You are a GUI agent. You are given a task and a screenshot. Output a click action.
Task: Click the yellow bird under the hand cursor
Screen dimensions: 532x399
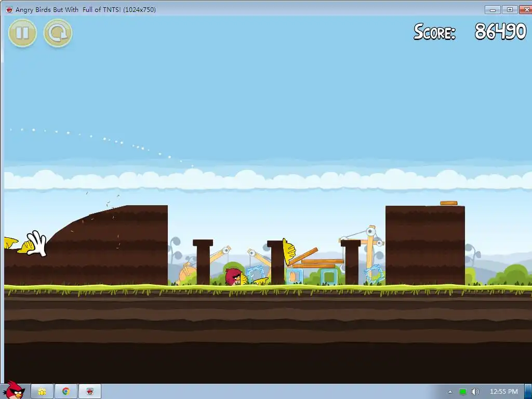pyautogui.click(x=27, y=246)
